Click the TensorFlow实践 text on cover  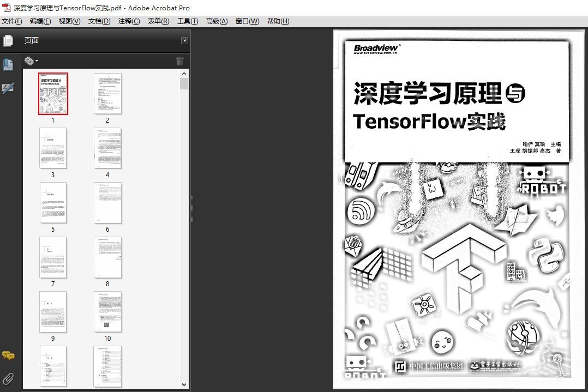tap(429, 122)
